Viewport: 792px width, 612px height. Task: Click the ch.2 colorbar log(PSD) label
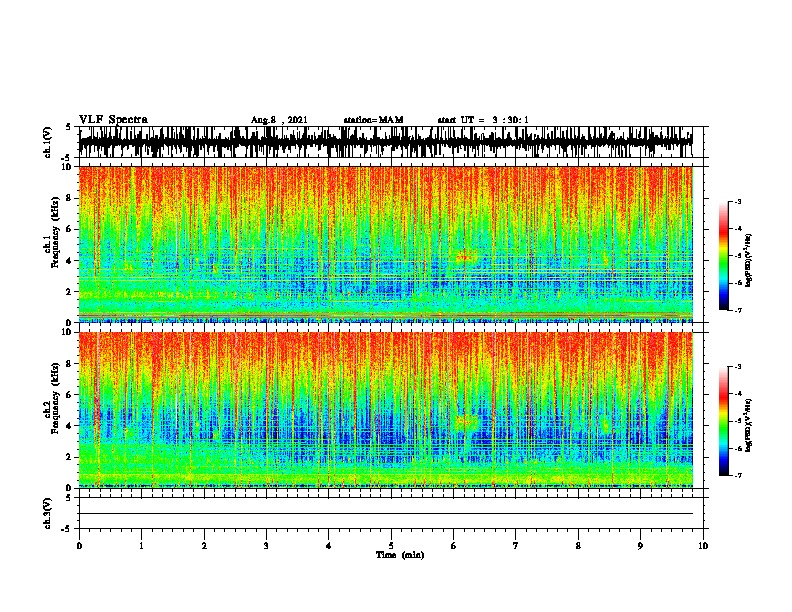pos(748,425)
